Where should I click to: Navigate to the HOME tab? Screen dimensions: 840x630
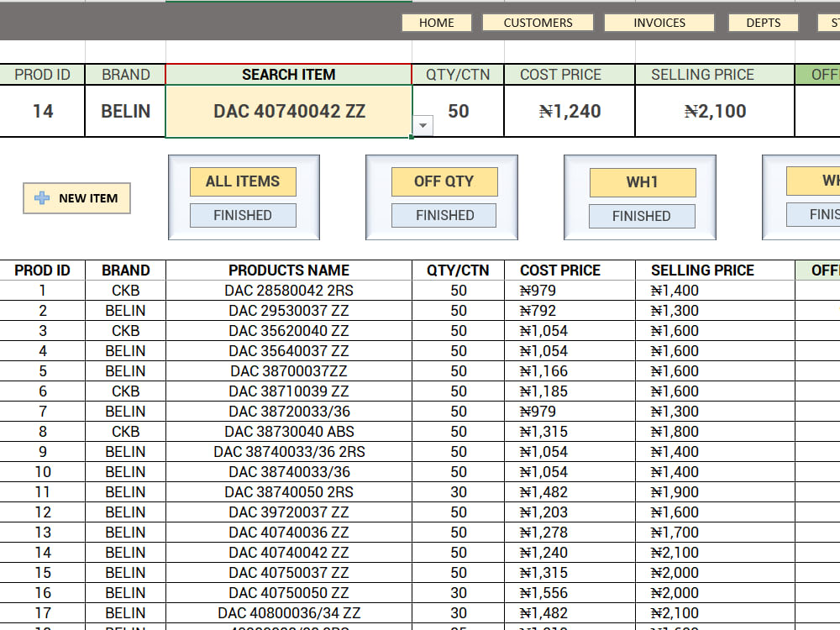tap(436, 23)
